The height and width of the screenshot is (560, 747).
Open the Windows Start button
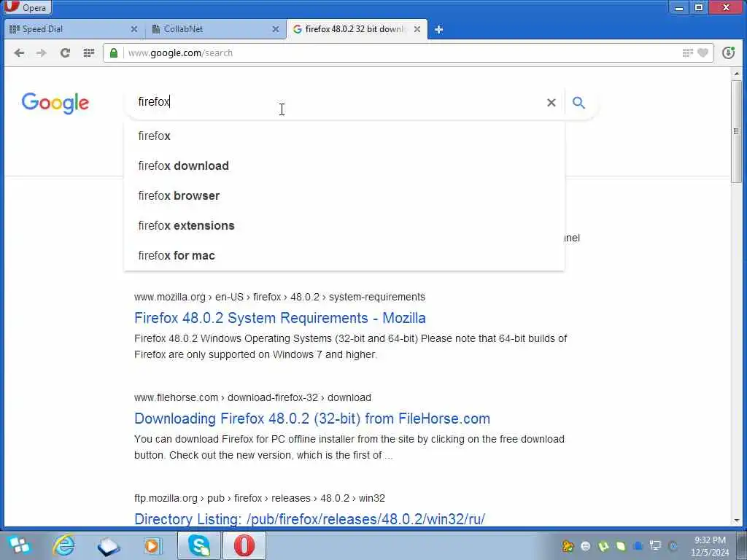click(19, 545)
